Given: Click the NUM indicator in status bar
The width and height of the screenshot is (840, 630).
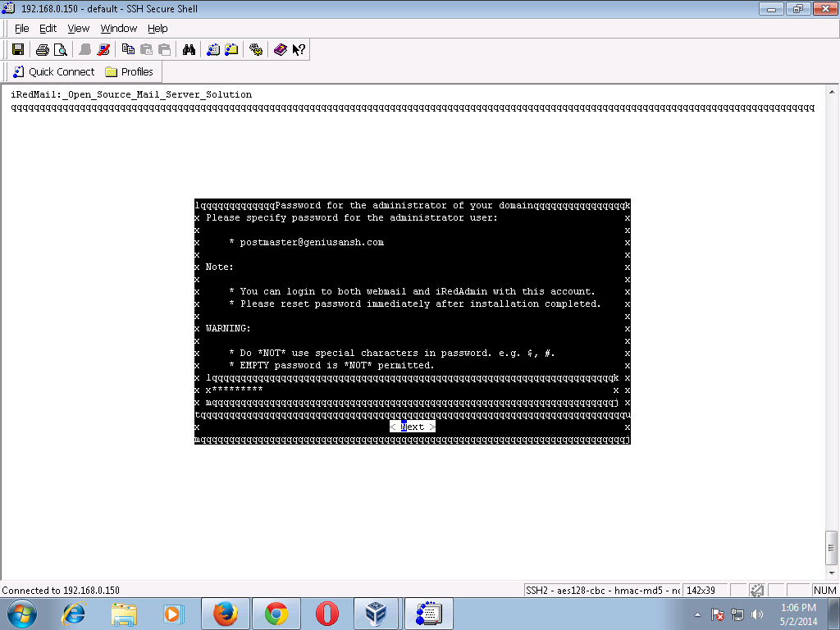Looking at the screenshot, I should [824, 591].
